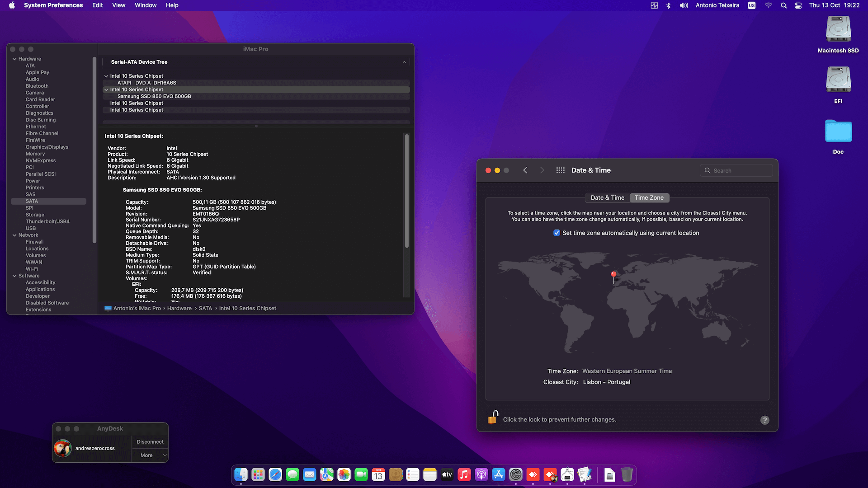The image size is (868, 488).
Task: Open the More dropdown in AnyDesk
Action: click(150, 455)
